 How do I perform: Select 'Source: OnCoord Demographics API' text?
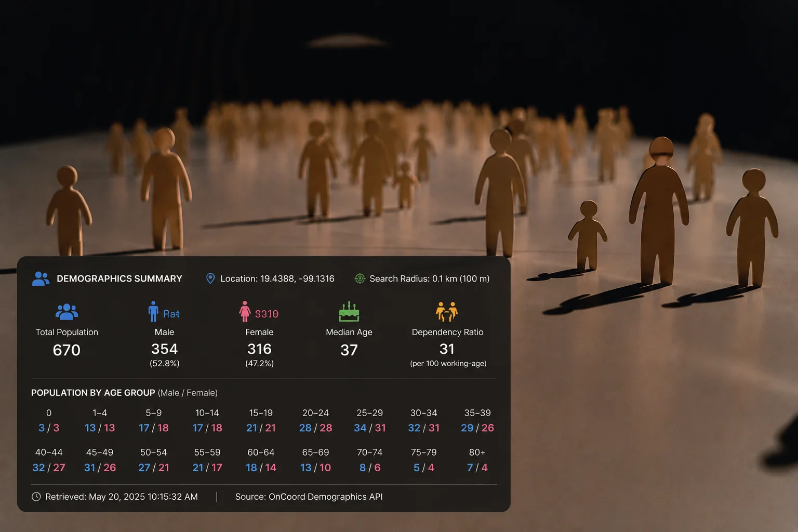coord(309,497)
